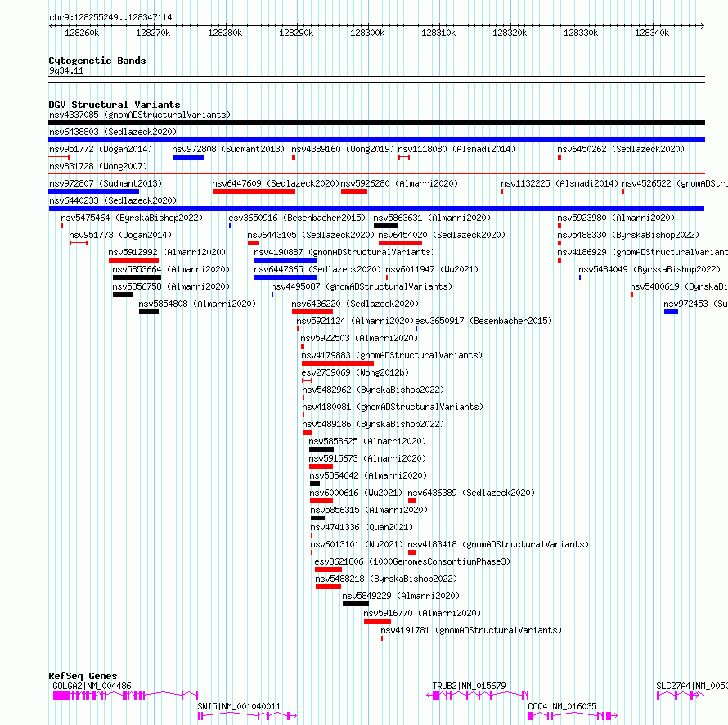Open GOLGA2 NM_004486 gene label
The width and height of the screenshot is (728, 725).
92,686
